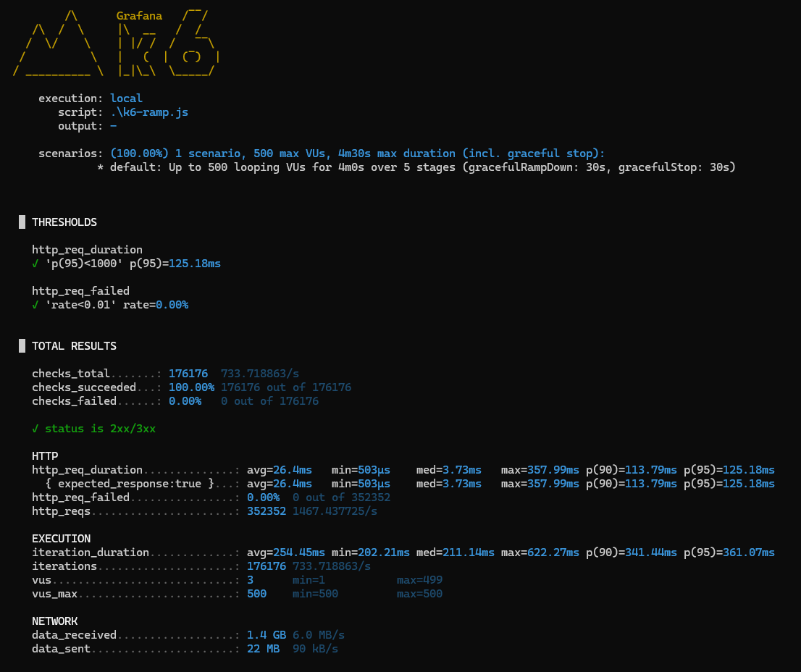This screenshot has width=801, height=672.
Task: Click the EXECUTION section heading
Action: (62, 539)
